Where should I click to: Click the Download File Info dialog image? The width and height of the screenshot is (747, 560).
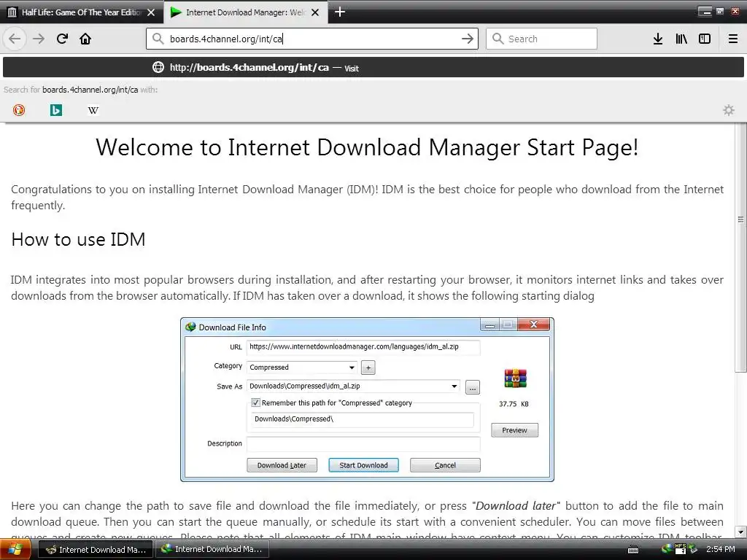(368, 400)
